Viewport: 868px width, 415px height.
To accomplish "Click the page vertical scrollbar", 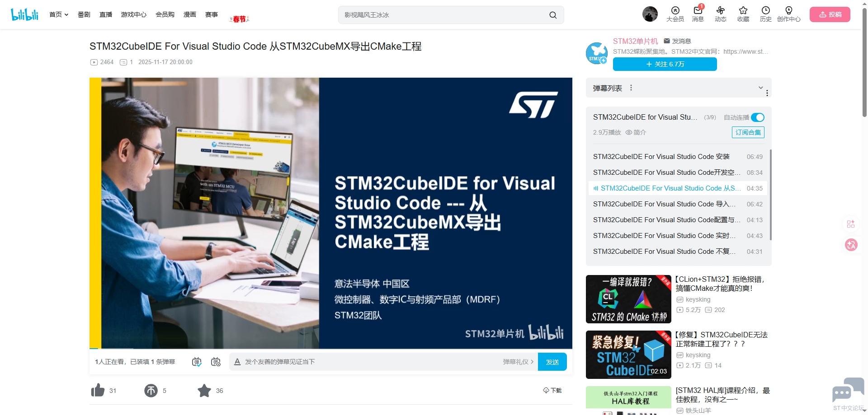I will 864,63.
